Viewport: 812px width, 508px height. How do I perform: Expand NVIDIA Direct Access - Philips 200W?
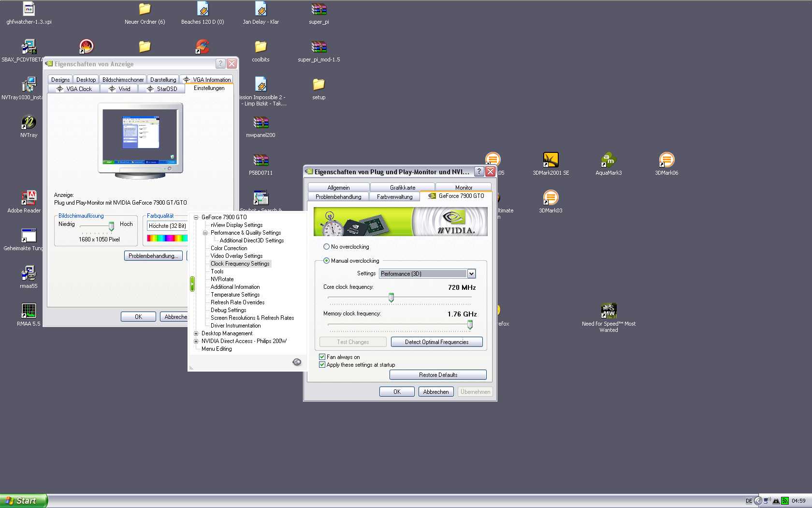coord(196,341)
